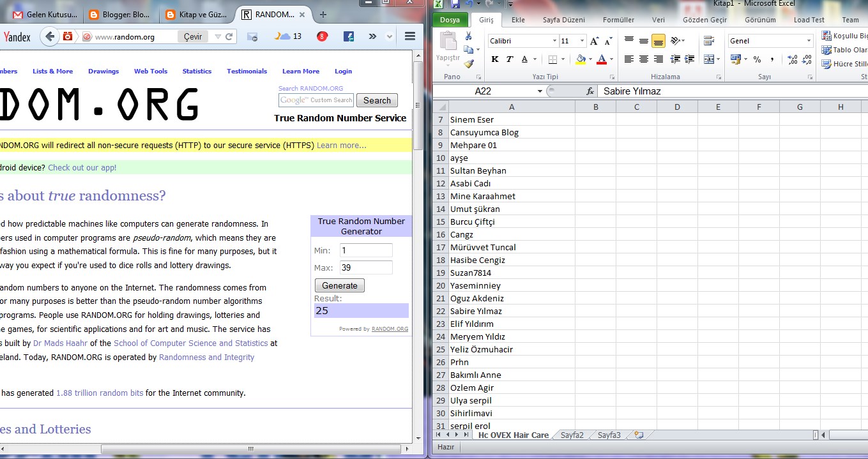This screenshot has height=459, width=868.
Task: Click the Insert Worksheet icon after Sayfa3
Action: (x=639, y=435)
